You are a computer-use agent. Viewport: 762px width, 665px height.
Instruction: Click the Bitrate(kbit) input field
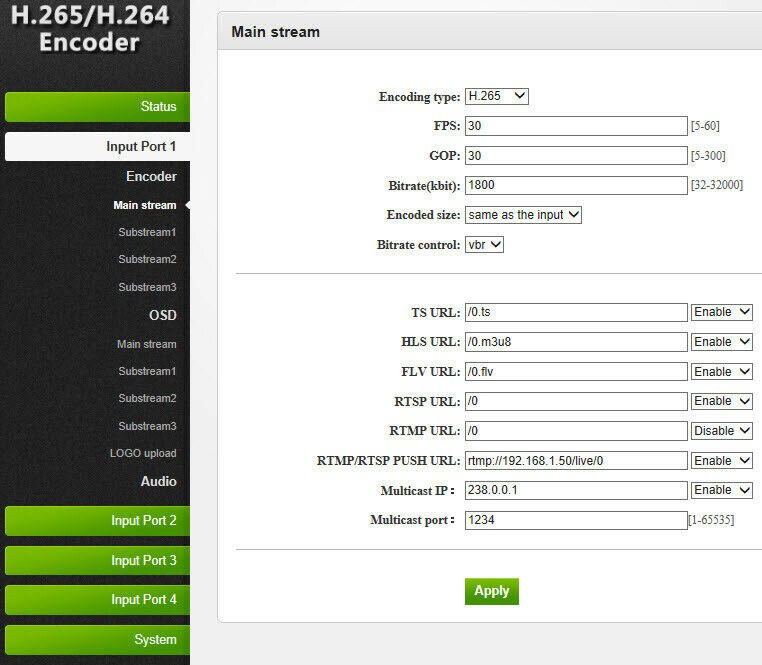(x=576, y=185)
